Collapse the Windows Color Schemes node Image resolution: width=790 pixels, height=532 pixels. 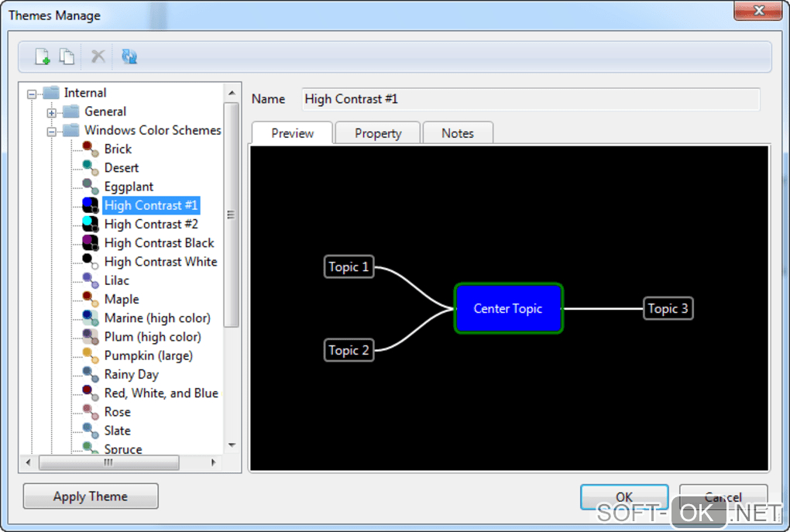(51, 132)
